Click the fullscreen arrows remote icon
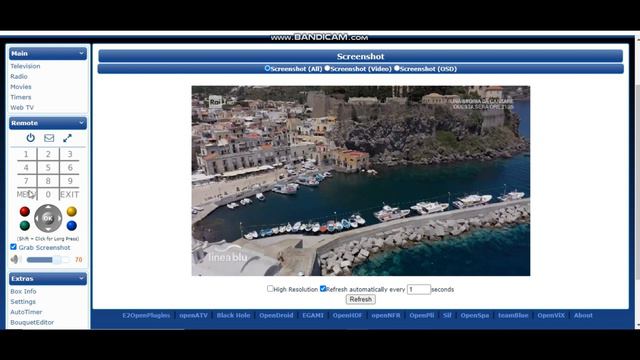Screen dimensions: 640x360 (x=67, y=138)
